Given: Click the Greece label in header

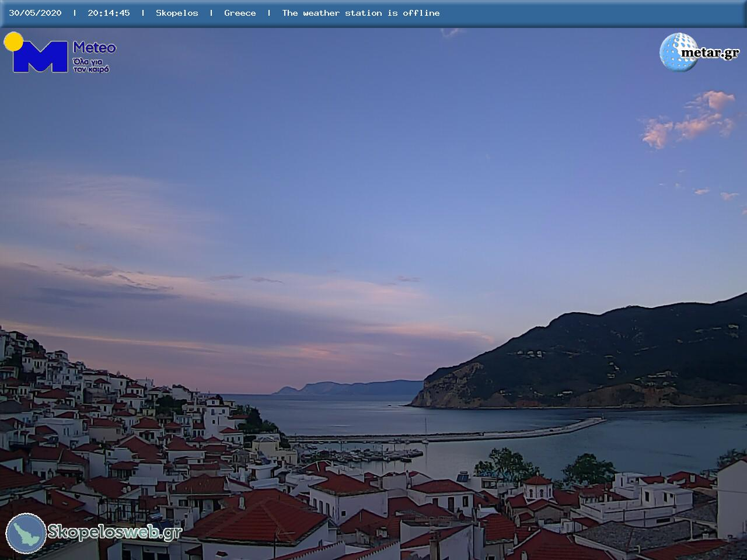Looking at the screenshot, I should [x=240, y=13].
